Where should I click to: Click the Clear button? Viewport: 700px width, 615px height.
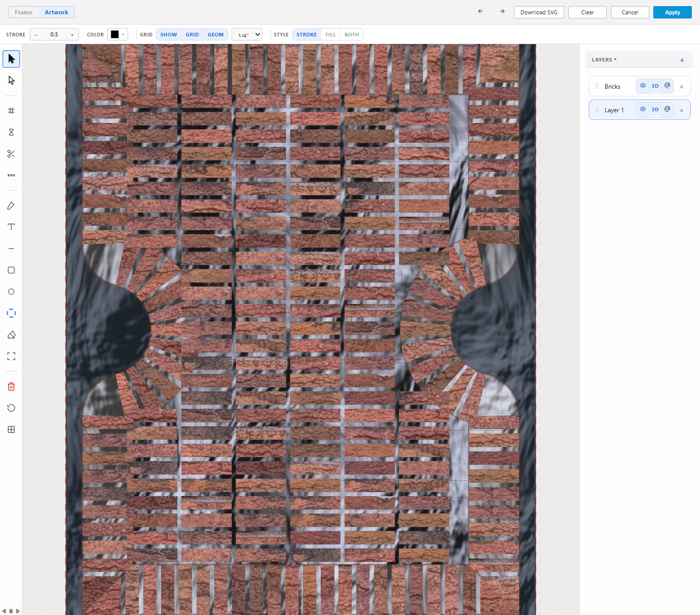click(x=587, y=12)
